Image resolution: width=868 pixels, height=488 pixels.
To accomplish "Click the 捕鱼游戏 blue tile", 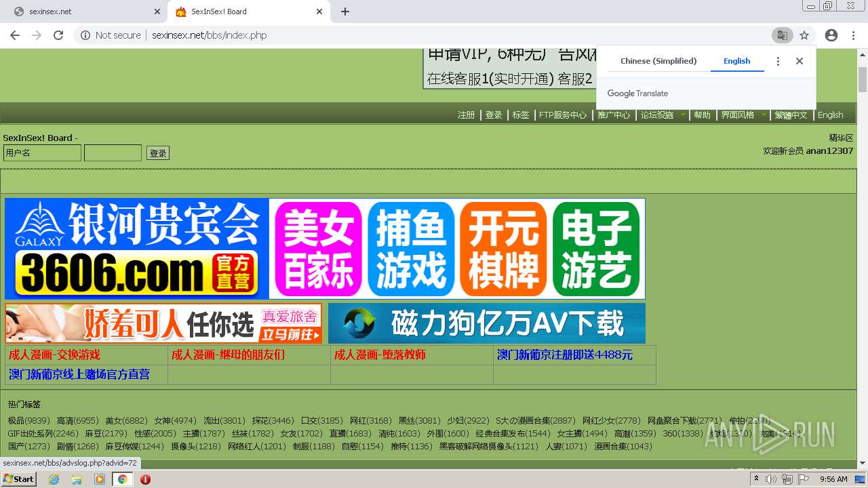I will click(x=411, y=249).
